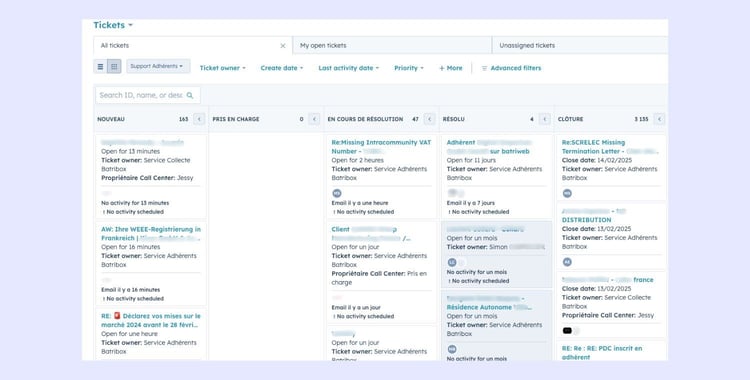
Task: Click avatar on Résidence Autonome card
Action: pyautogui.click(x=452, y=349)
